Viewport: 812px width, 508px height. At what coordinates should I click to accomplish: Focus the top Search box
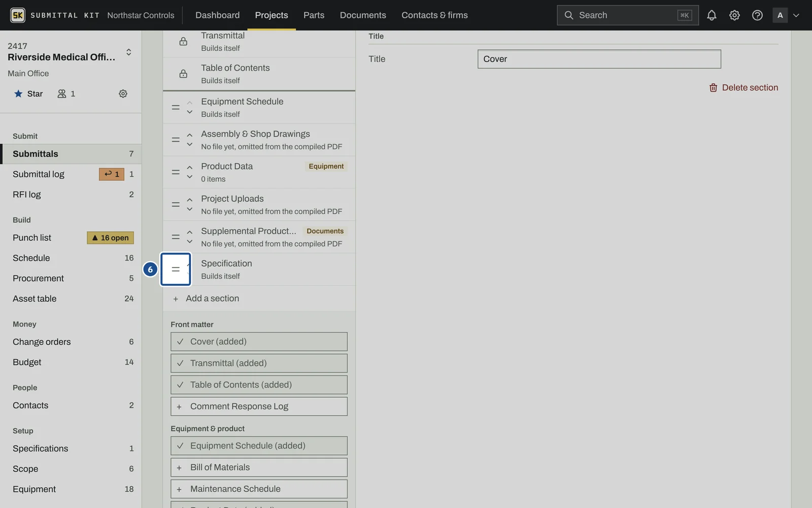(x=627, y=15)
